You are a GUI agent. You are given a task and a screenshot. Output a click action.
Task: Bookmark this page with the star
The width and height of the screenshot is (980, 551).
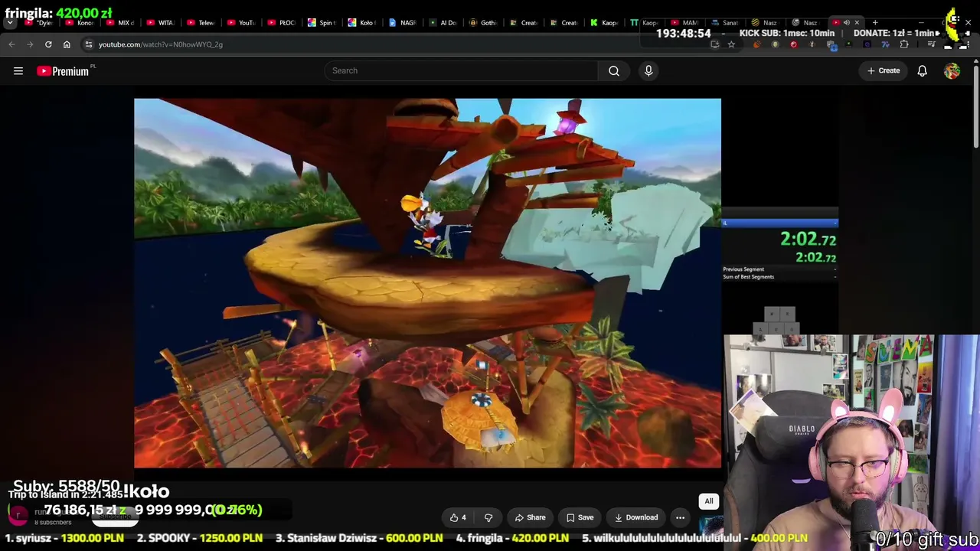(731, 44)
